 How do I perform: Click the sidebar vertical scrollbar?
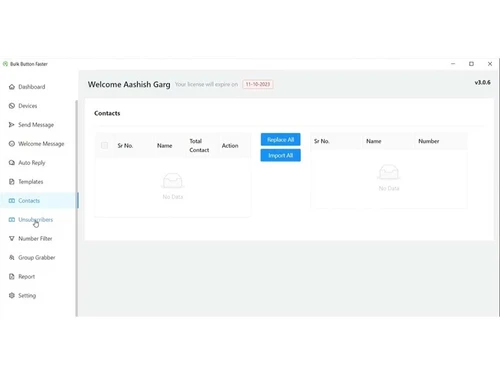click(x=77, y=208)
